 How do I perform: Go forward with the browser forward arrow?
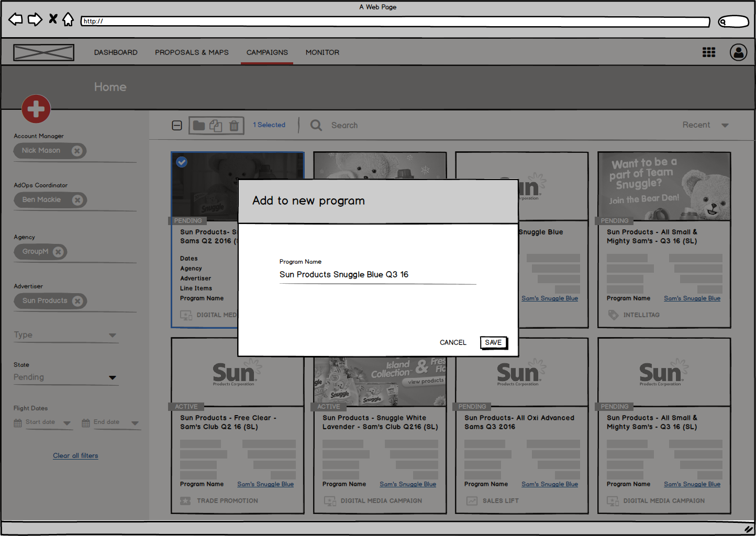coord(35,19)
